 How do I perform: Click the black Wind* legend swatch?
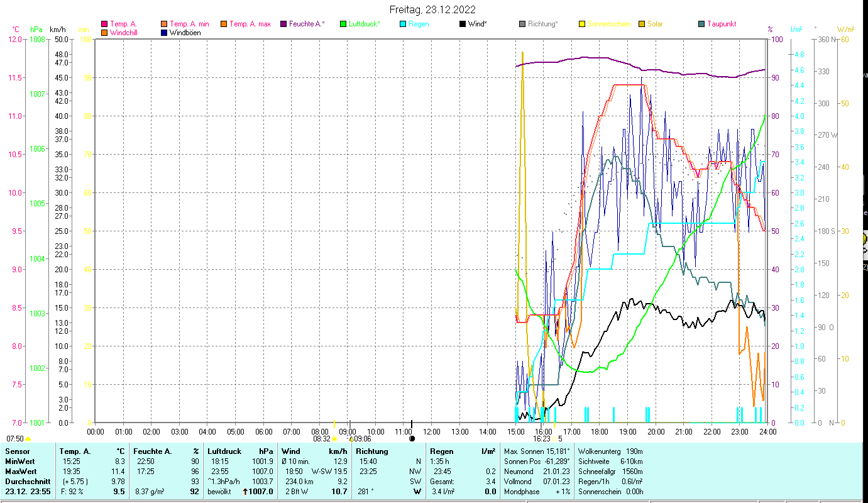[x=463, y=24]
